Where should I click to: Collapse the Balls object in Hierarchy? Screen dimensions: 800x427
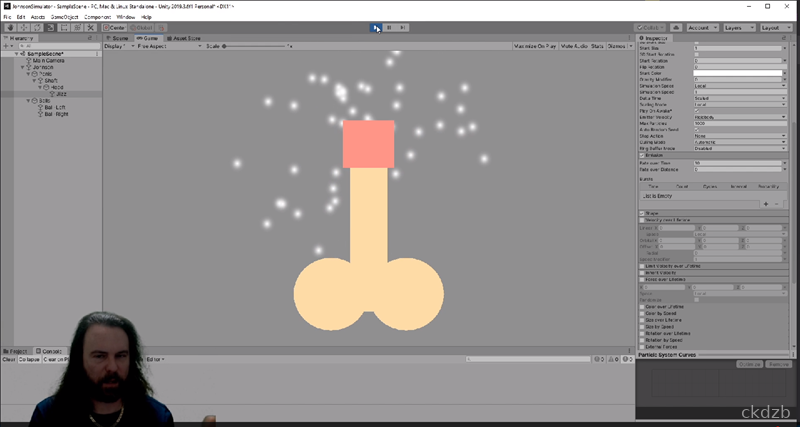click(x=29, y=101)
